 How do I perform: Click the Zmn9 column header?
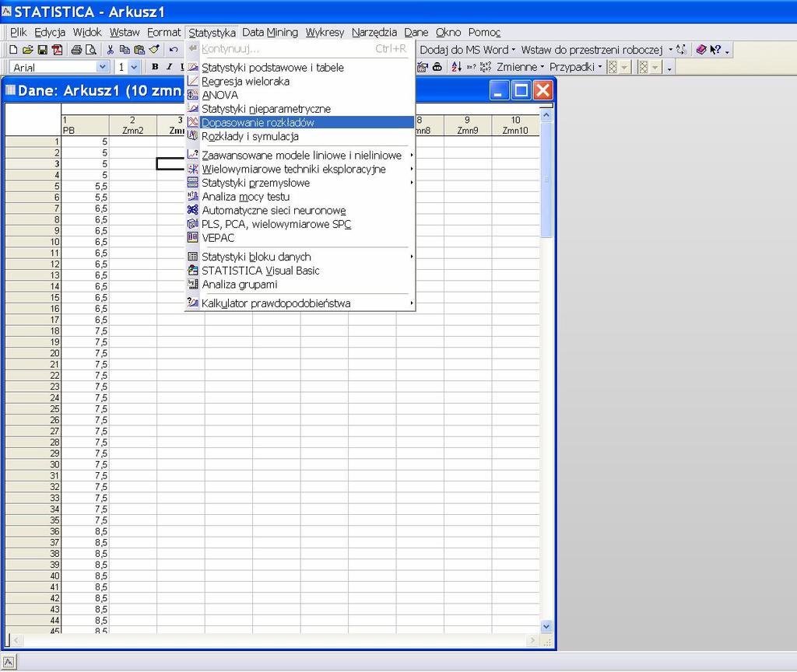468,125
